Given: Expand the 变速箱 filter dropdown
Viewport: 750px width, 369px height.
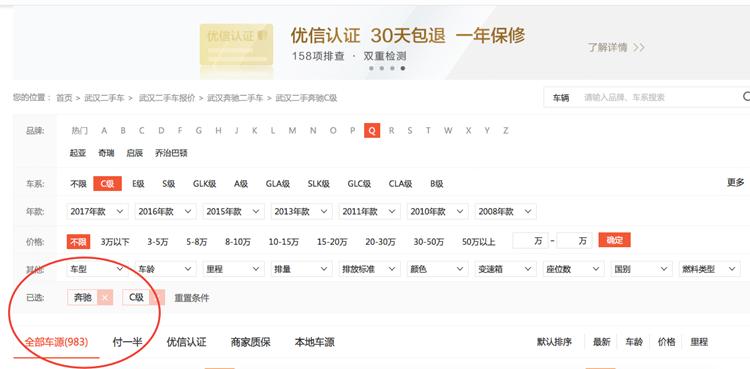Looking at the screenshot, I should (506, 269).
